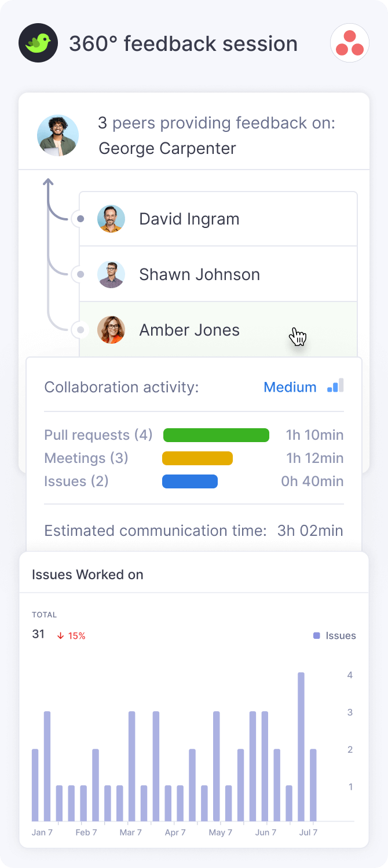Click Amber Jones's avatar photo
388x868 pixels.
click(111, 330)
